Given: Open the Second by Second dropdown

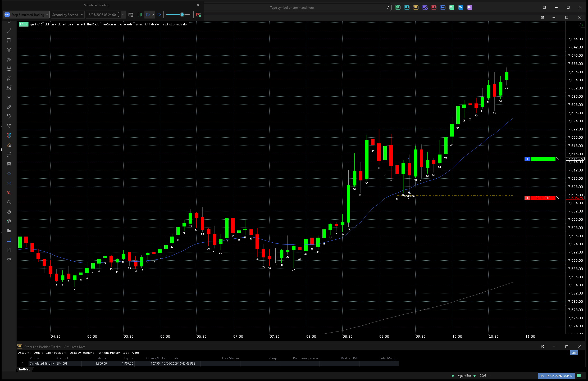Looking at the screenshot, I should tap(68, 15).
